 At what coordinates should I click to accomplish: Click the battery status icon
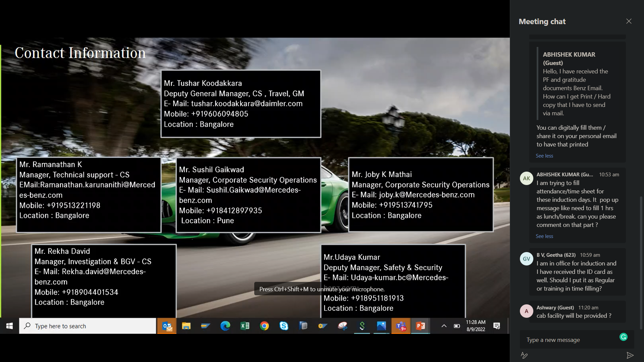457,326
